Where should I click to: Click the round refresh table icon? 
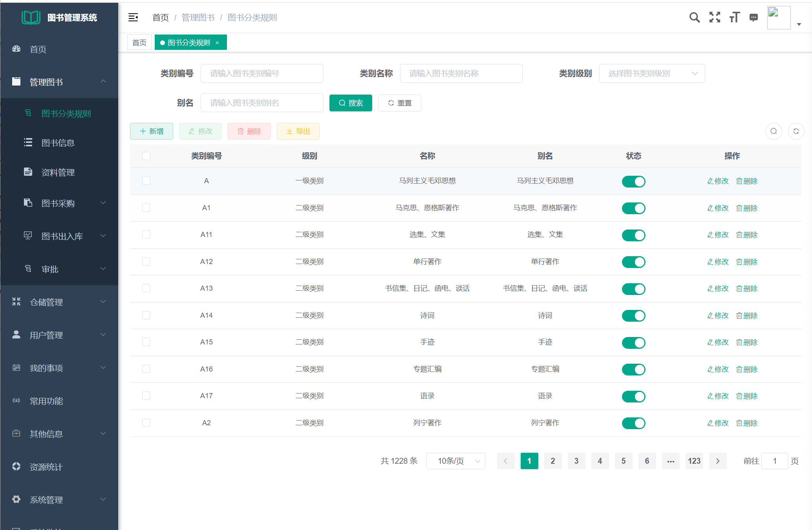coord(796,131)
